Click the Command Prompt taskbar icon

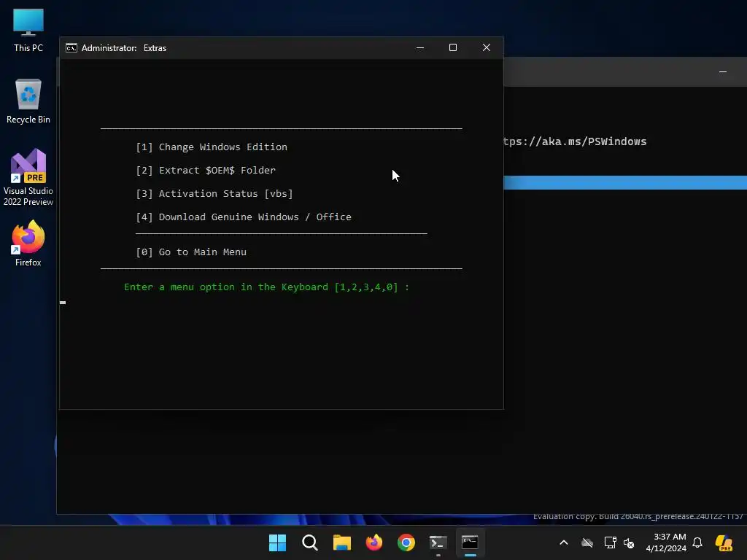click(471, 542)
